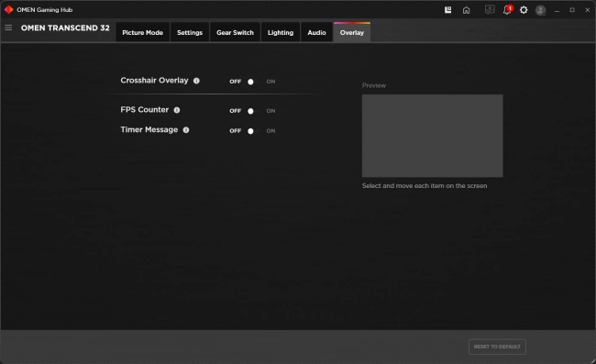Image resolution: width=596 pixels, height=364 pixels.
Task: Go to the Audio tab
Action: click(x=316, y=32)
